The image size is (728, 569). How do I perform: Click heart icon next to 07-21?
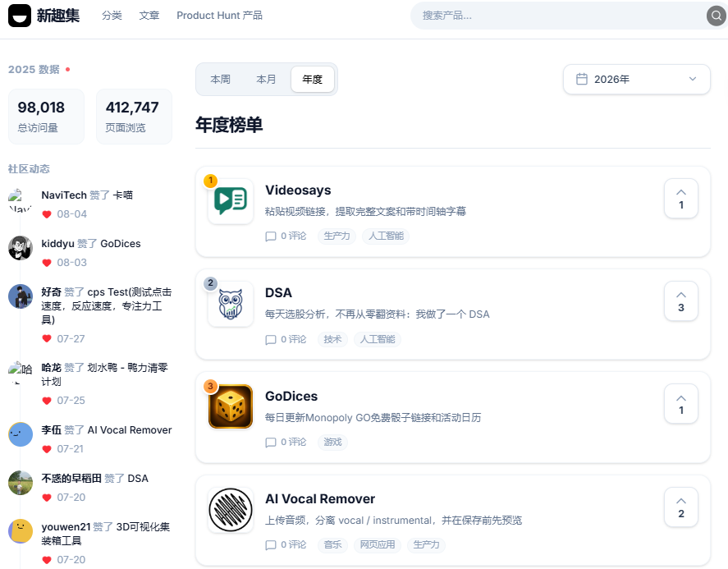pyautogui.click(x=47, y=449)
